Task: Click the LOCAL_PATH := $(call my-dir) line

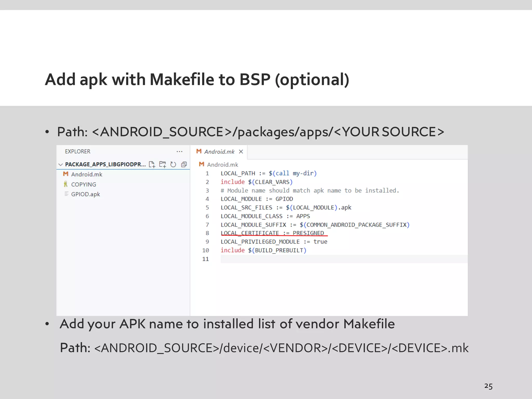Action: tap(269, 174)
